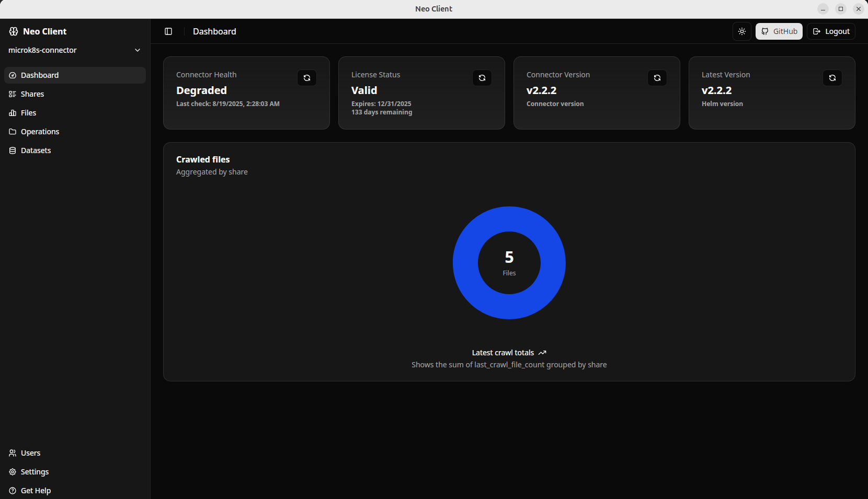This screenshot has width=868, height=499.
Task: Refresh the Connector Version card
Action: point(657,77)
